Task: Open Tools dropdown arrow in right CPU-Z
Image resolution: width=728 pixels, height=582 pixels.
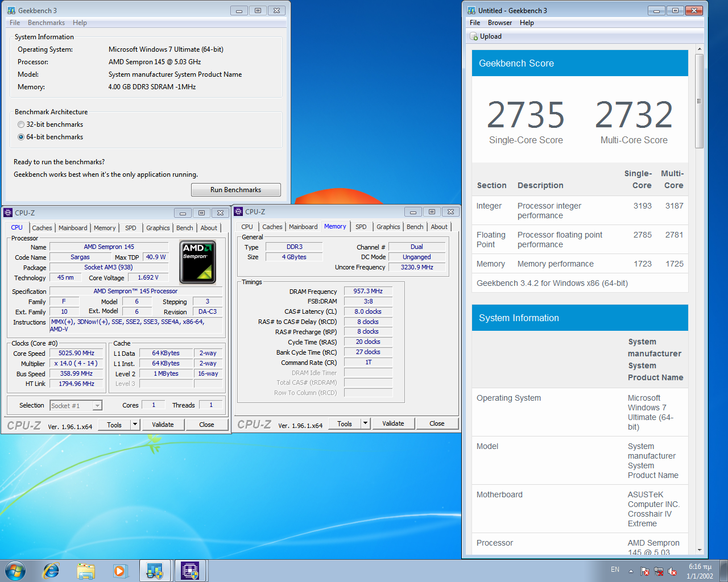Action: (365, 423)
